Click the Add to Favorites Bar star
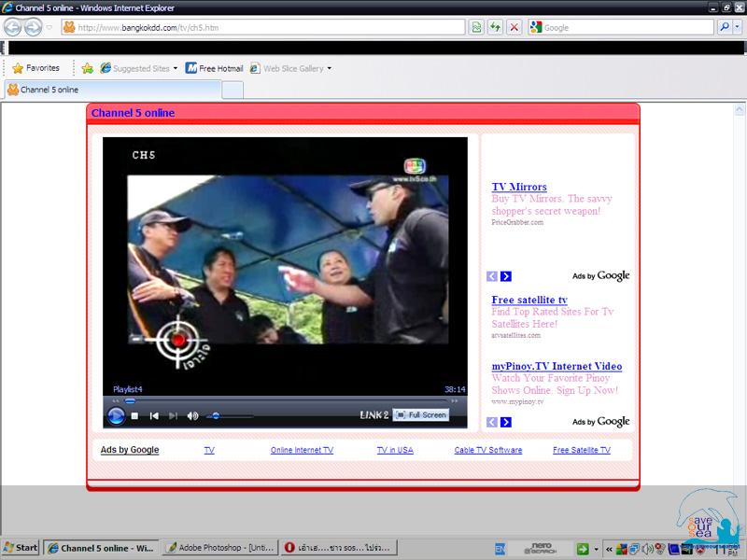 87,68
